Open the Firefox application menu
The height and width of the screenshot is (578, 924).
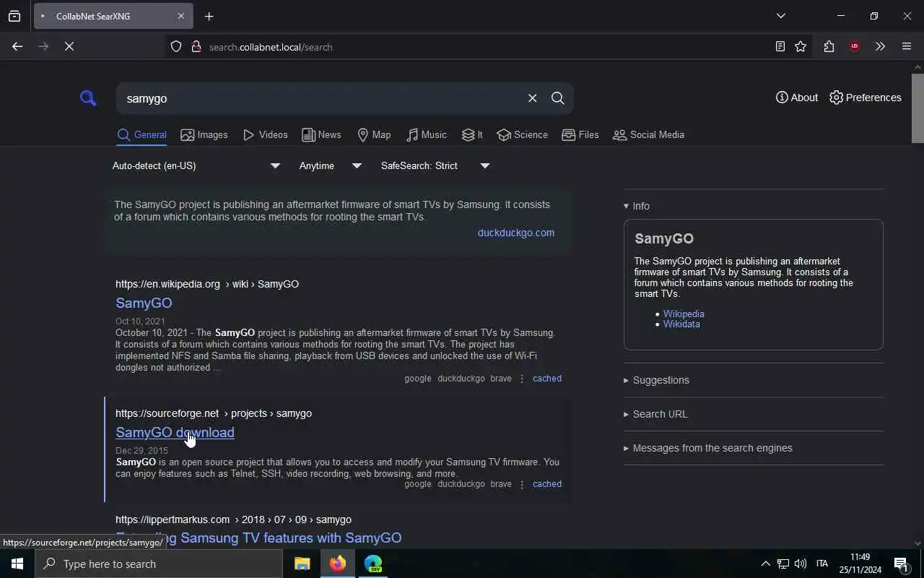[x=907, y=47]
